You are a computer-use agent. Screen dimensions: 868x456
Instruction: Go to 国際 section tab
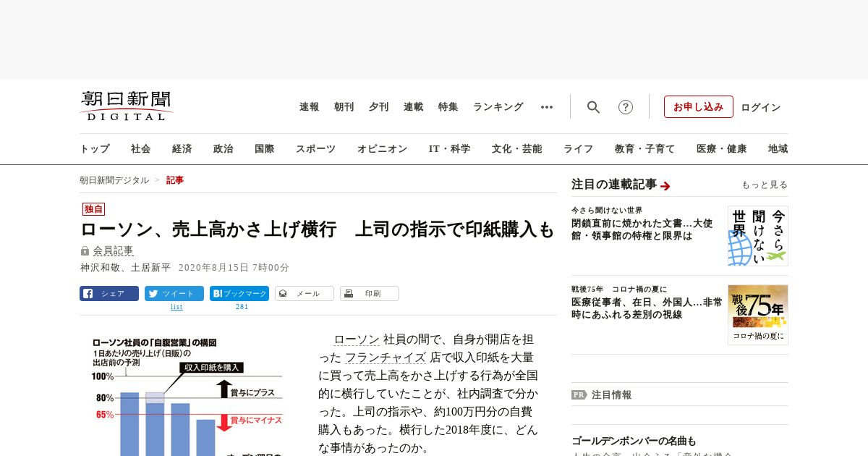click(265, 149)
